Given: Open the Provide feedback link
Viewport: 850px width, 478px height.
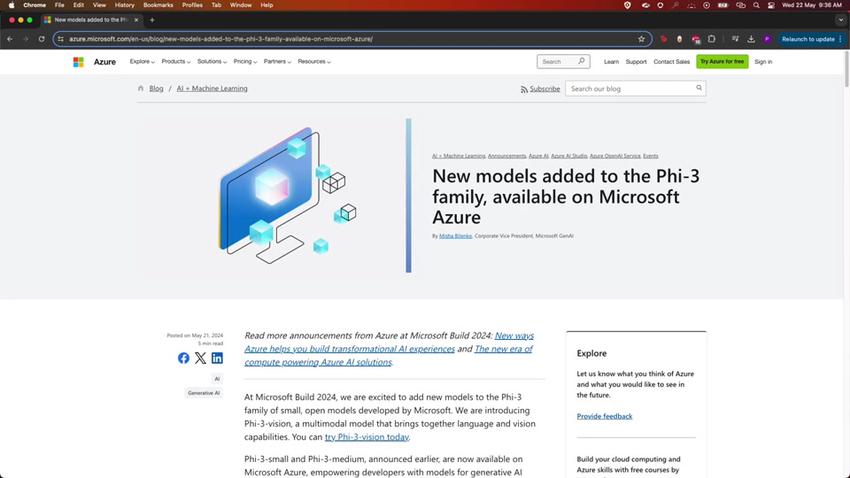Looking at the screenshot, I should [604, 416].
